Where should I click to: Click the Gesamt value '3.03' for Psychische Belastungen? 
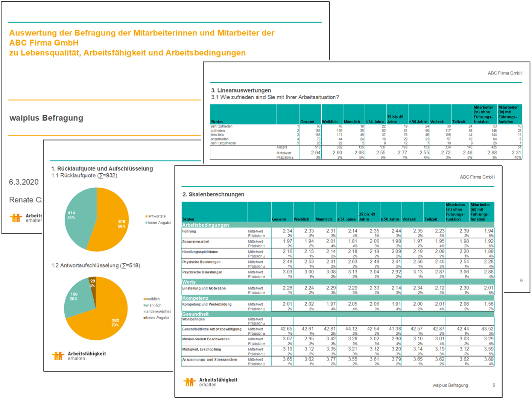pyautogui.click(x=287, y=272)
